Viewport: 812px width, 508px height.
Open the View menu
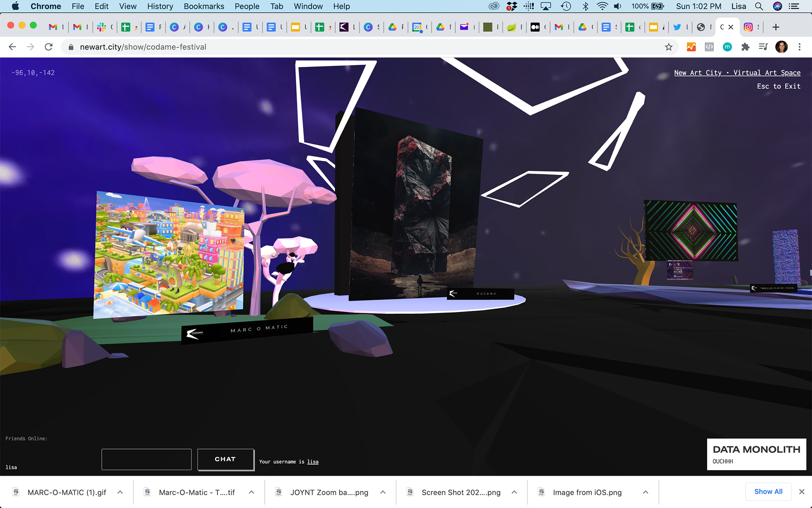pyautogui.click(x=128, y=6)
